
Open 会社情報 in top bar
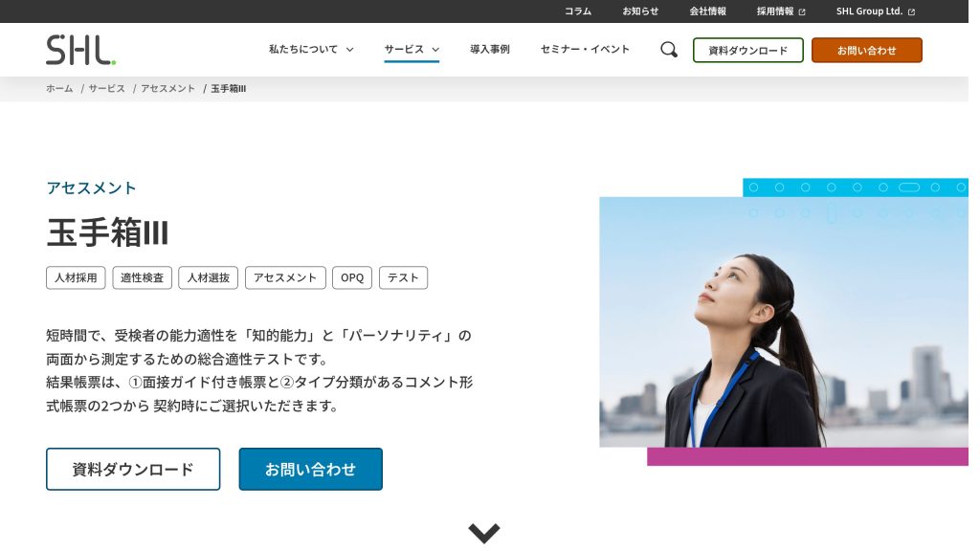(x=707, y=11)
